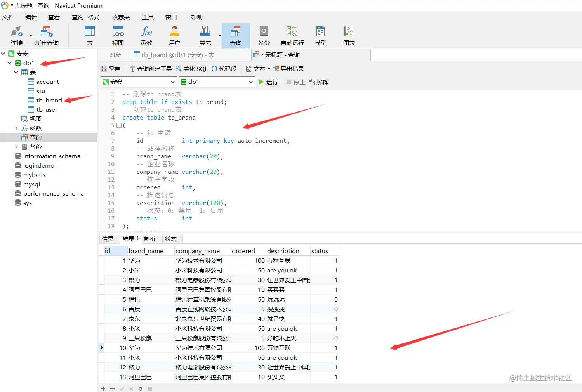Open the 运行 run options arrow

point(282,82)
